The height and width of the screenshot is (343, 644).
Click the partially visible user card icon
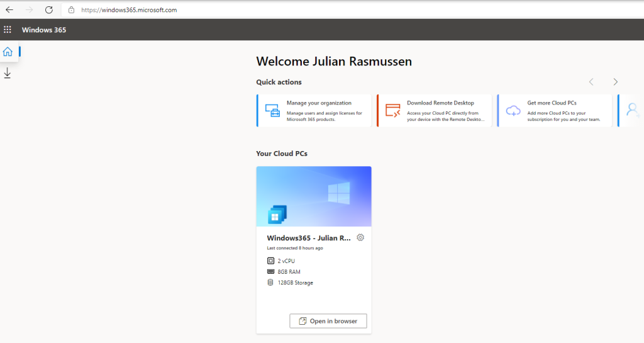633,110
